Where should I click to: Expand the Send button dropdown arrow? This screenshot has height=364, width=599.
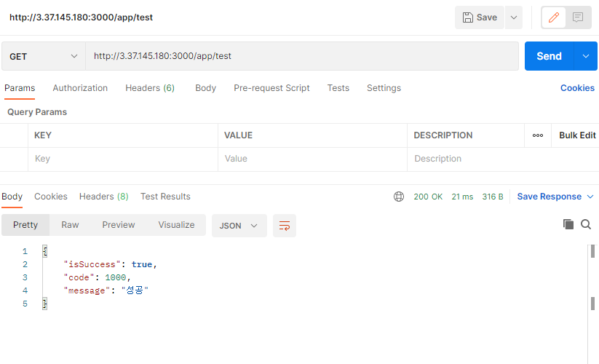click(586, 56)
